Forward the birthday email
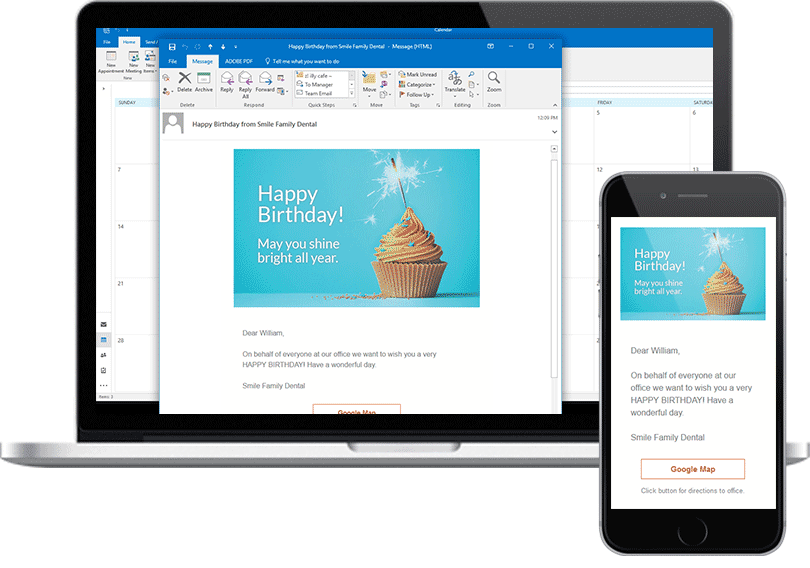 [x=265, y=82]
